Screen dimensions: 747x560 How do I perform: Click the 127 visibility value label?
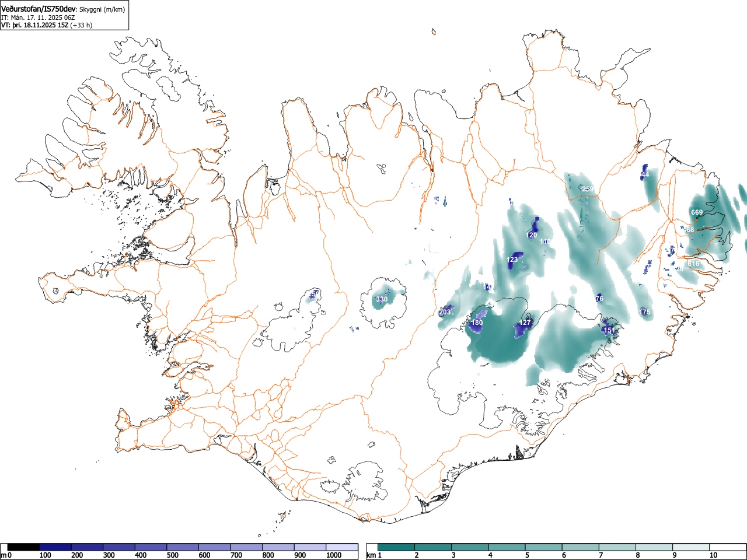tap(525, 323)
